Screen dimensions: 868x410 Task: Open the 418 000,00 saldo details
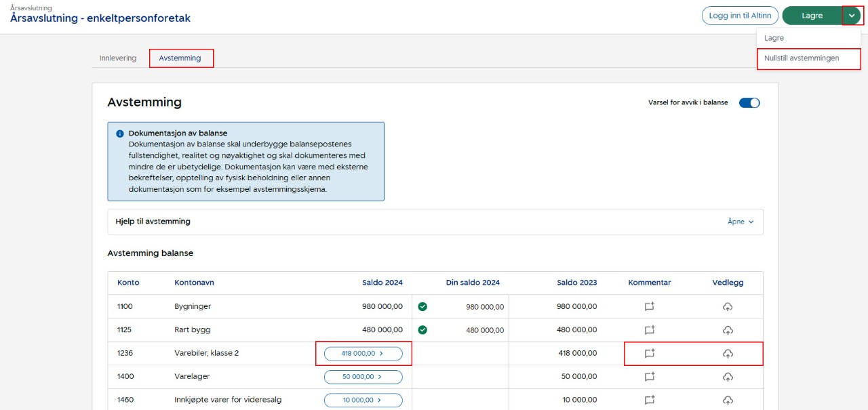[x=363, y=353]
